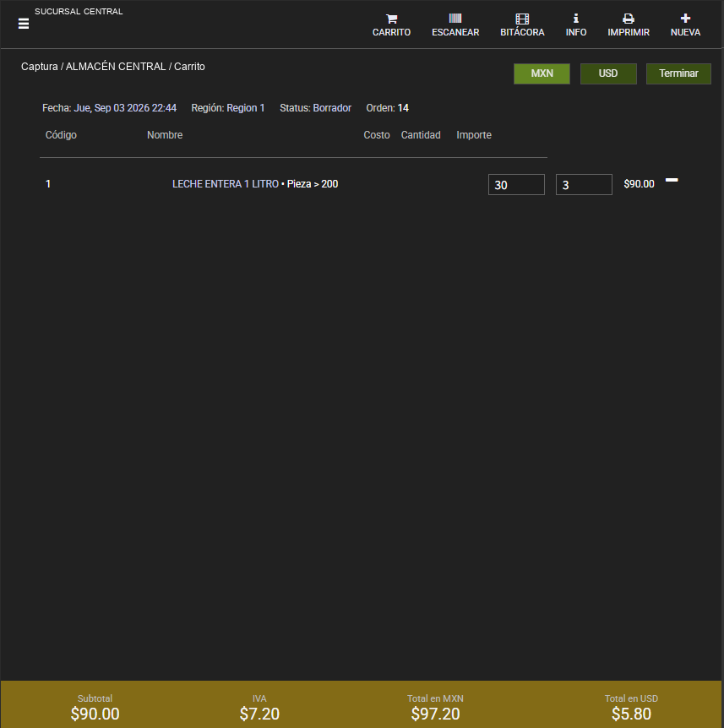This screenshot has height=728, width=724.
Task: Remove the Leche Entera line item
Action: click(x=672, y=180)
